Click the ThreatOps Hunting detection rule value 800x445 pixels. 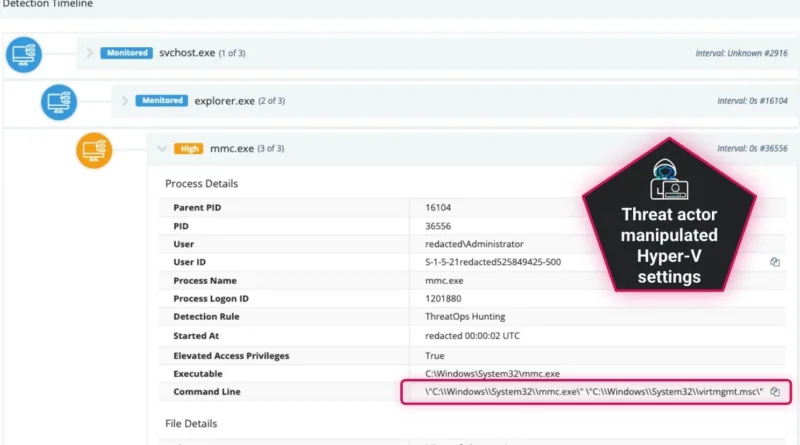pyautogui.click(x=459, y=317)
